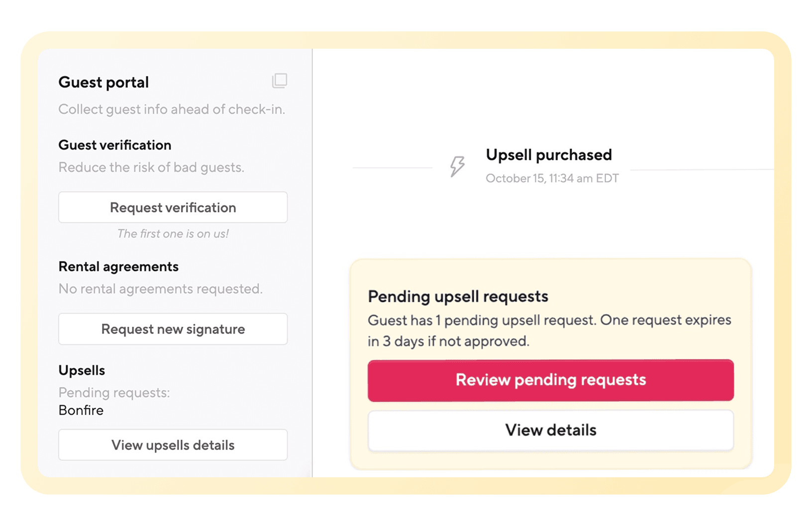
Task: Click Request new signature
Action: coord(173,329)
